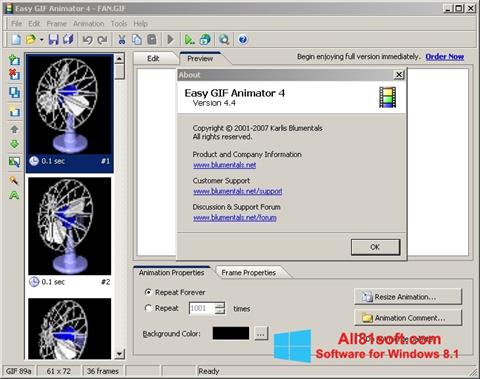
Task: Open the Edit menu
Action: coord(34,24)
